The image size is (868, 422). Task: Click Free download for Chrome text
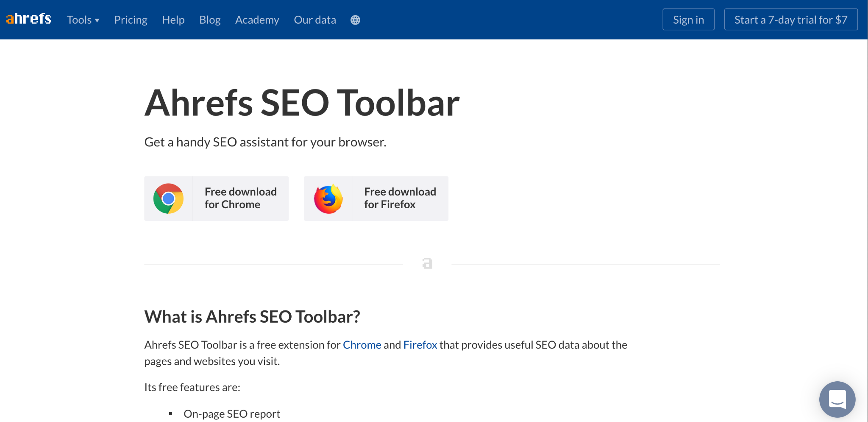coord(240,198)
